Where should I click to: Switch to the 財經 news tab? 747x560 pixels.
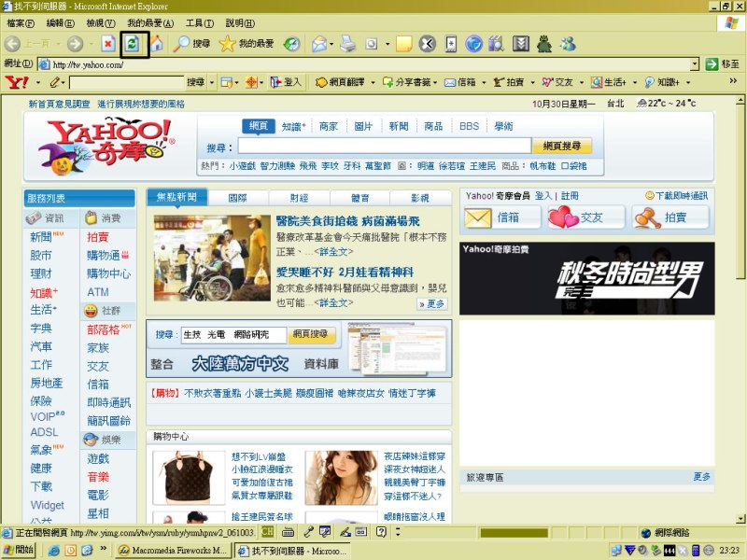[x=299, y=198]
